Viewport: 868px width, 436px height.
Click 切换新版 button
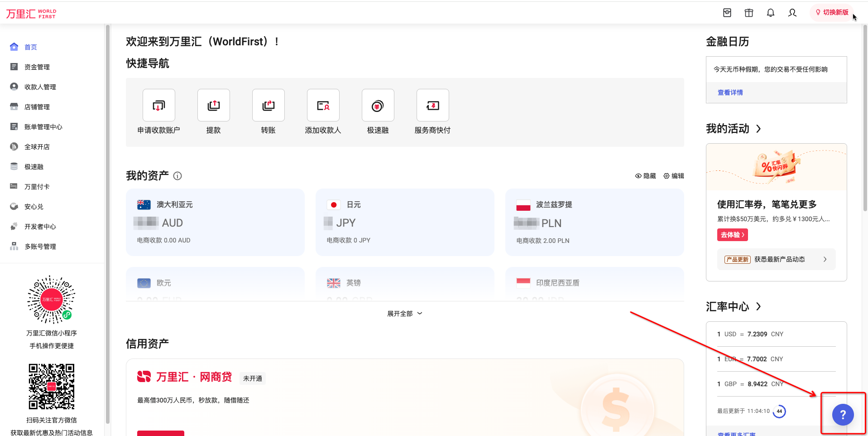click(832, 12)
